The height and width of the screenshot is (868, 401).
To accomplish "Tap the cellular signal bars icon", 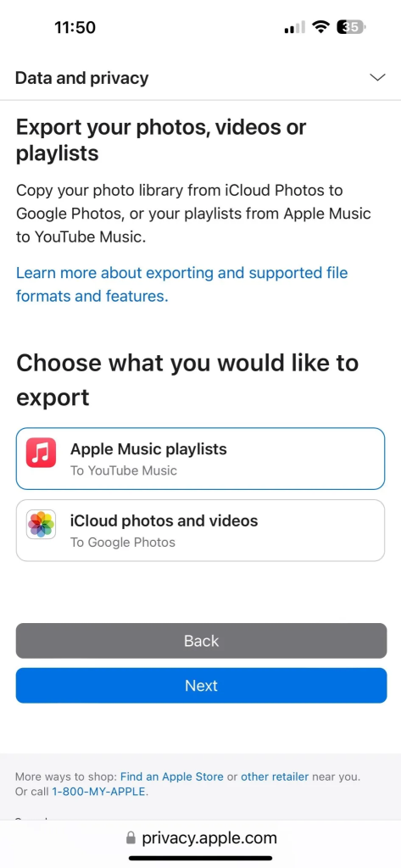I will point(295,27).
